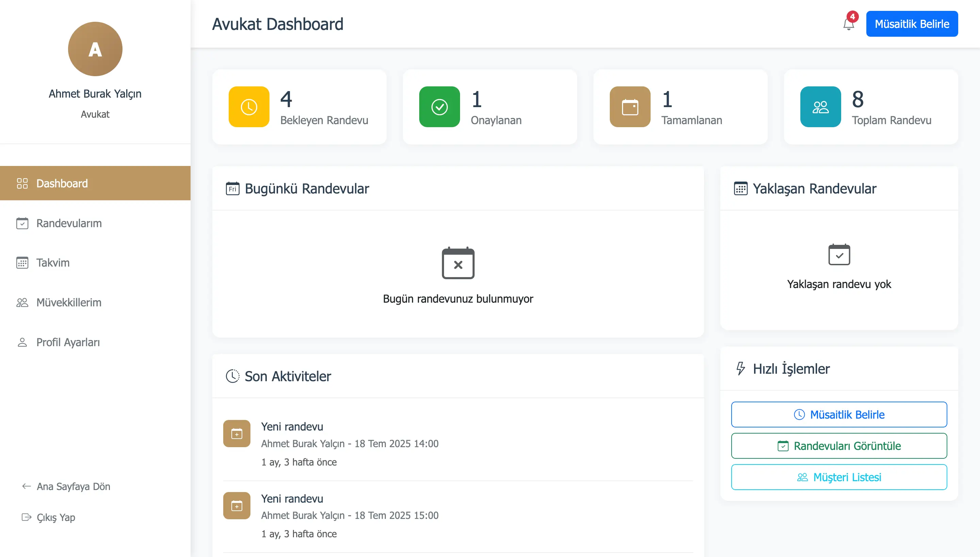The image size is (980, 557).
Task: Click the calendar-check icon in upcoming appointments
Action: pyautogui.click(x=839, y=254)
